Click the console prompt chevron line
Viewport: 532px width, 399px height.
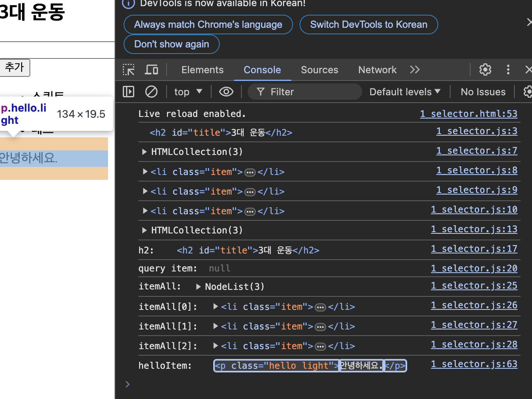coord(128,384)
